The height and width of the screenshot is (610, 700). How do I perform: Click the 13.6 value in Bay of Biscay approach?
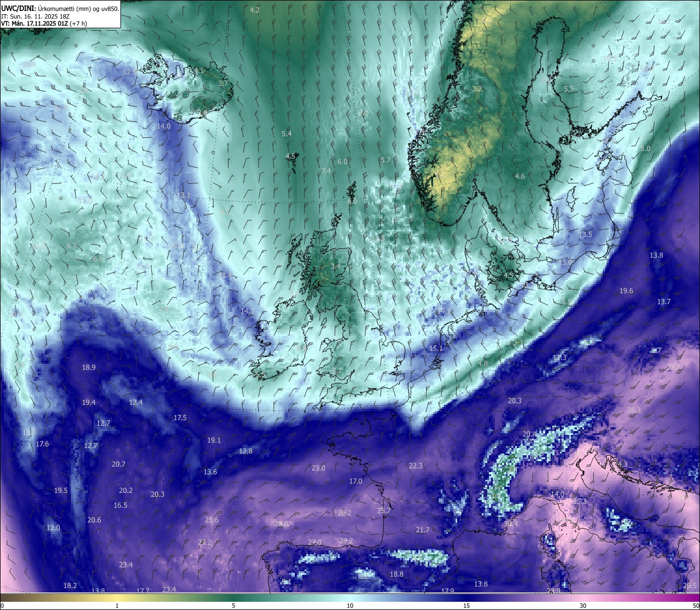210,472
